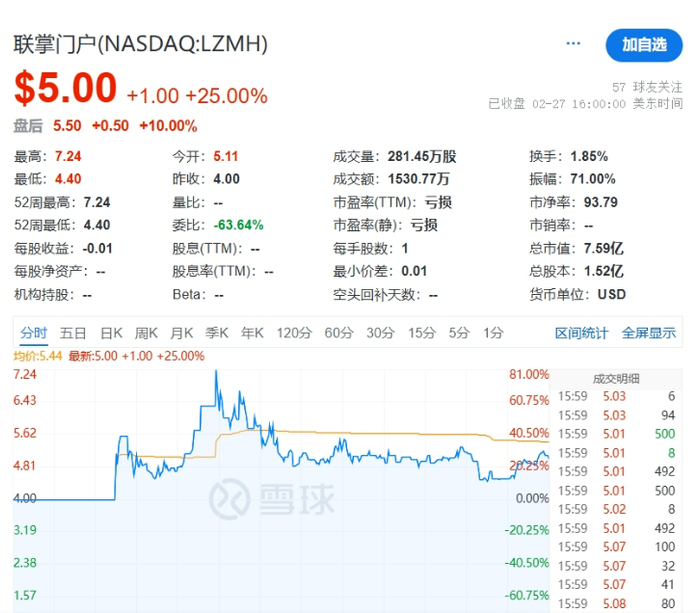Screen dimensions: 700x613
Task: Open the 年K yearly candlestick tab
Action: point(252,333)
